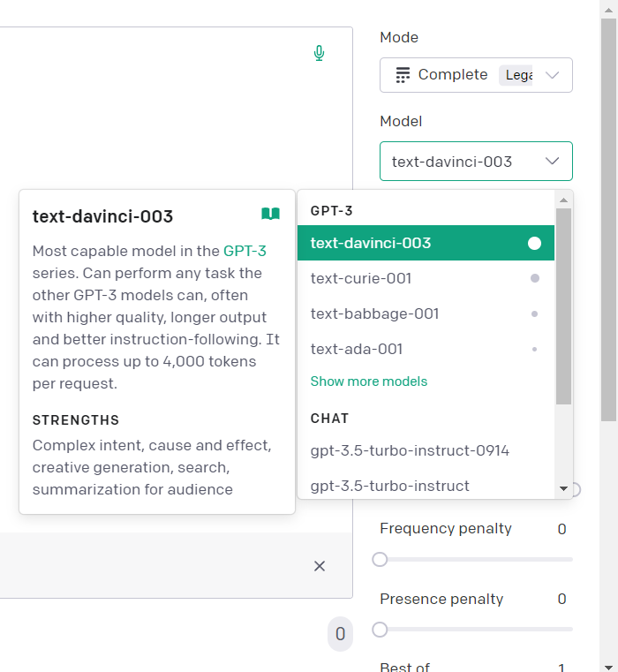This screenshot has height=672, width=618.
Task: Click the size dot next to text-curie-001
Action: [534, 278]
